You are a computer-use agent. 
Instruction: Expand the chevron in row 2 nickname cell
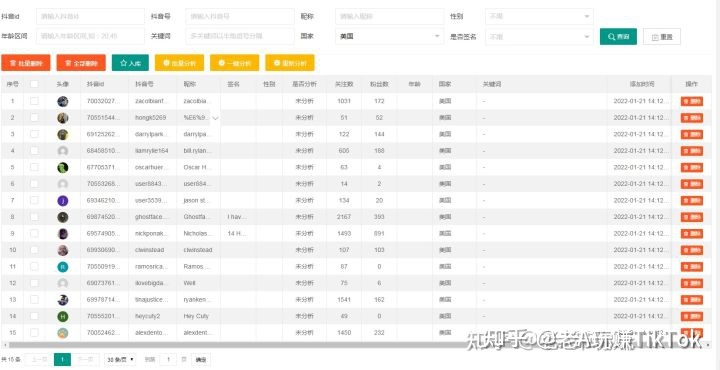(215, 118)
